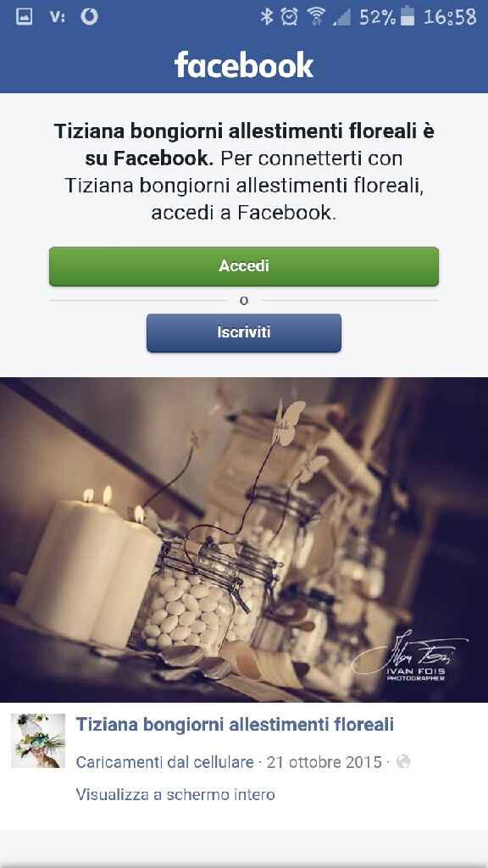Tap the Ivan Fois photographer watermark
Viewport: 488px width, 868px height.
pos(411,657)
